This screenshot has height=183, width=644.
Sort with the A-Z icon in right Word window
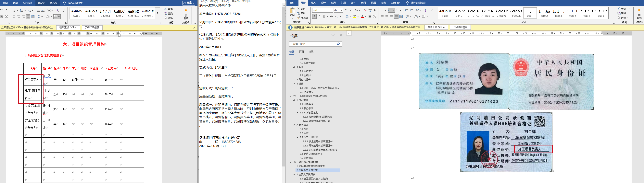426,10
